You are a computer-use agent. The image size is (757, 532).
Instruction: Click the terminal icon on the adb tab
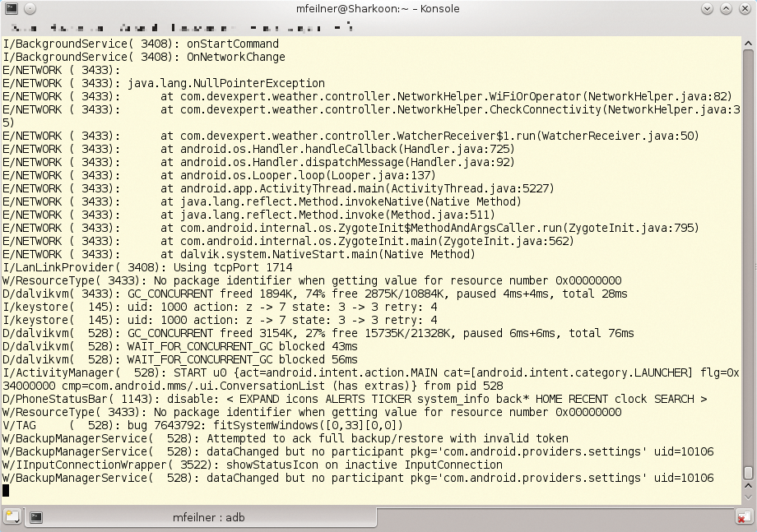(36, 517)
